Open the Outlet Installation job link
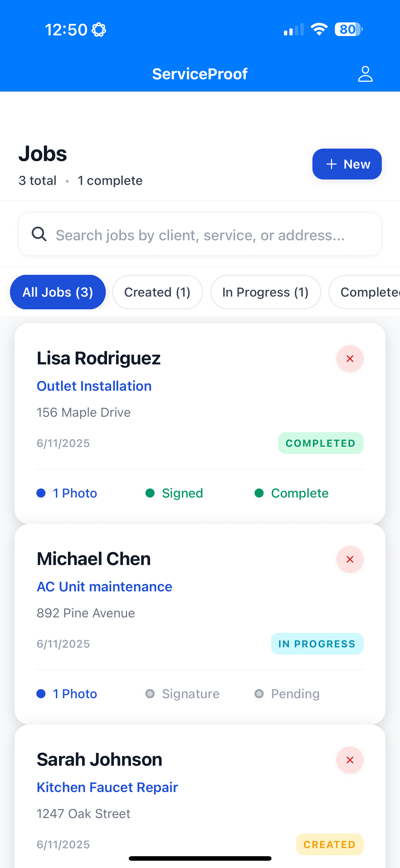This screenshot has width=400, height=868. 94,386
